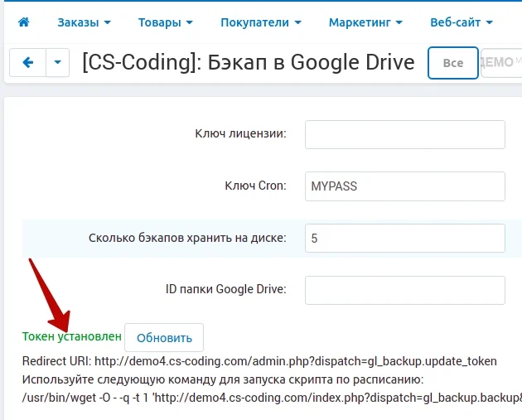The image size is (522, 420).
Task: Click the ID папки Google Drive label
Action: (x=225, y=289)
